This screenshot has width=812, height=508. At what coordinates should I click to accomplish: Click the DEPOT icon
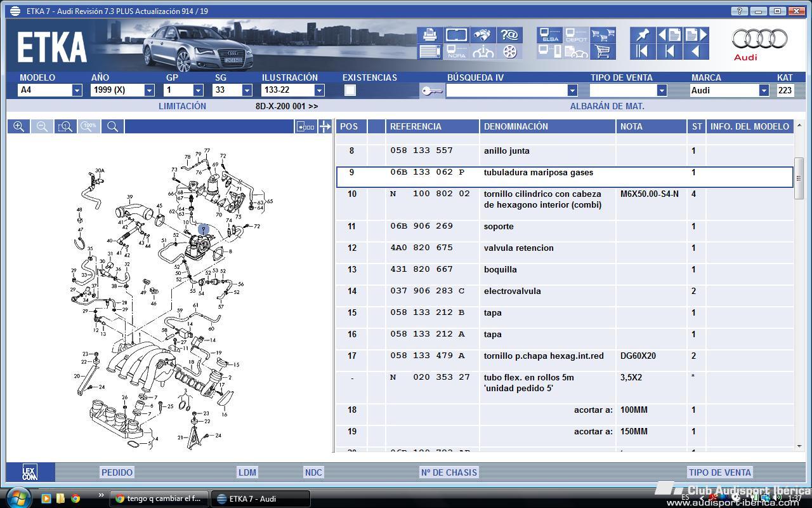coord(576,34)
